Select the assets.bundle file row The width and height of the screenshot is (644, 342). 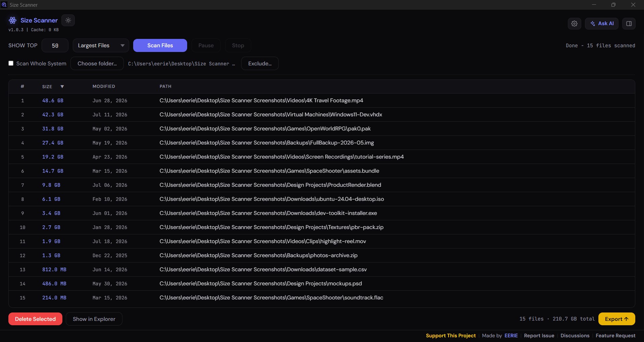click(x=322, y=171)
